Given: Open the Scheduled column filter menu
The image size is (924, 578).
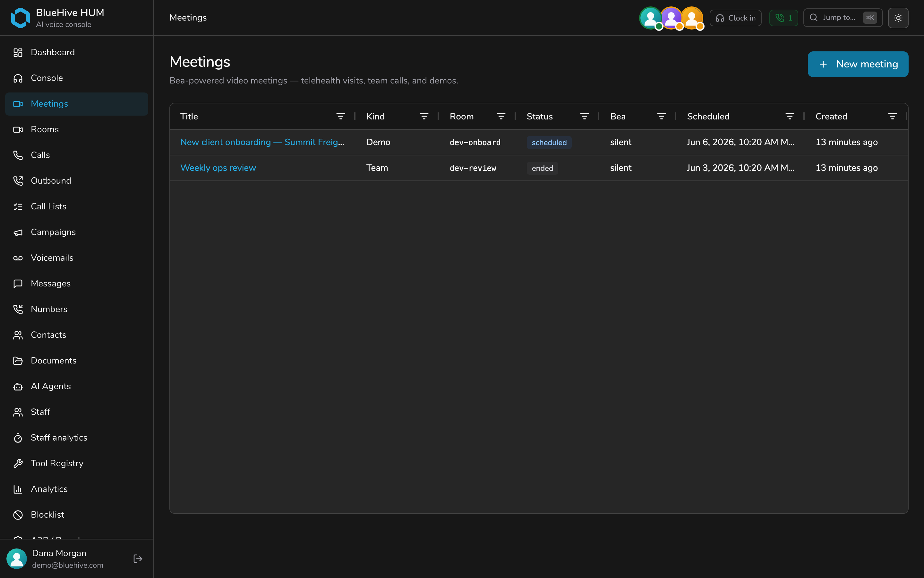Looking at the screenshot, I should (790, 116).
